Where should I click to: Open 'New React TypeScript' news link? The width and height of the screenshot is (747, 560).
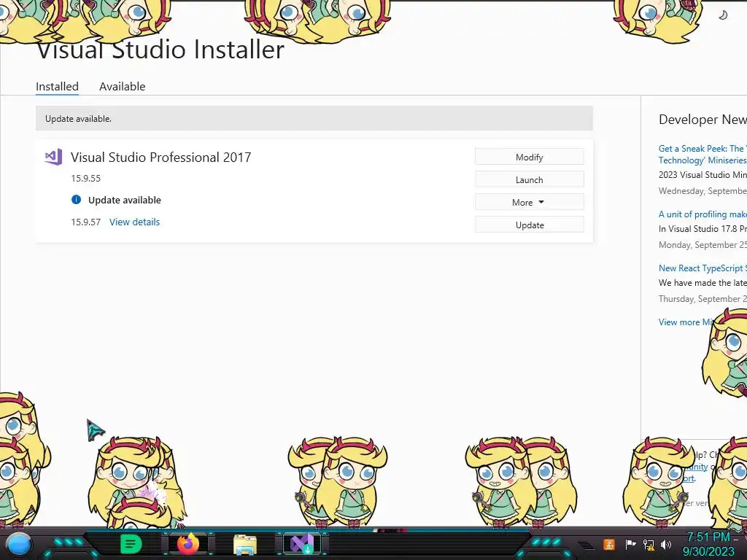tap(703, 268)
